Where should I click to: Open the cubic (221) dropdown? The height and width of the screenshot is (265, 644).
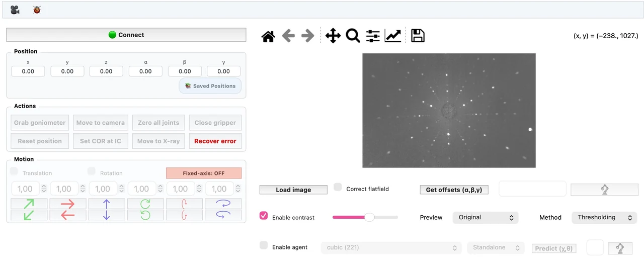(x=391, y=247)
